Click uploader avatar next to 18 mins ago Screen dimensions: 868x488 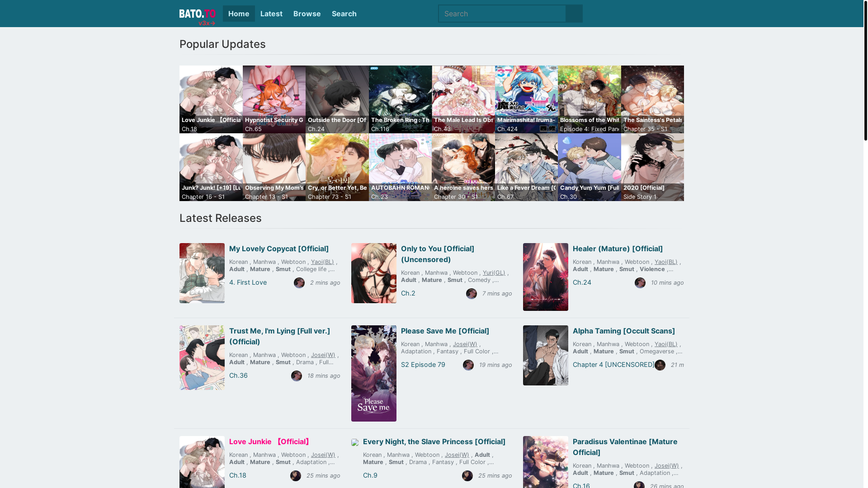pos(297,376)
